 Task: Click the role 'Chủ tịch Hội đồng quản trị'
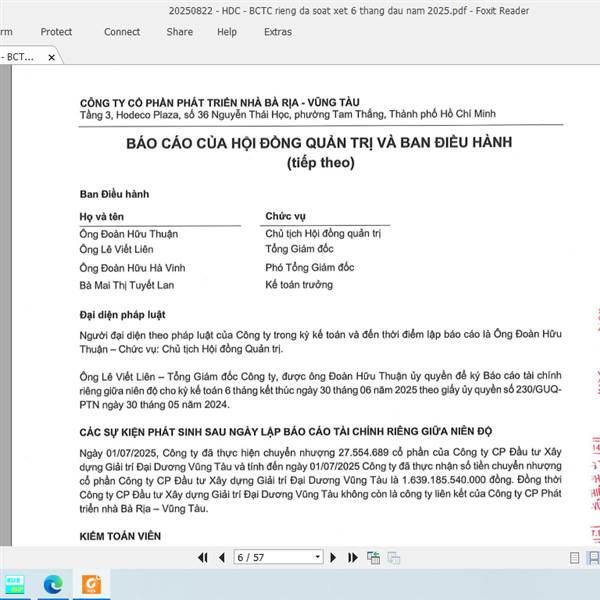[323, 233]
